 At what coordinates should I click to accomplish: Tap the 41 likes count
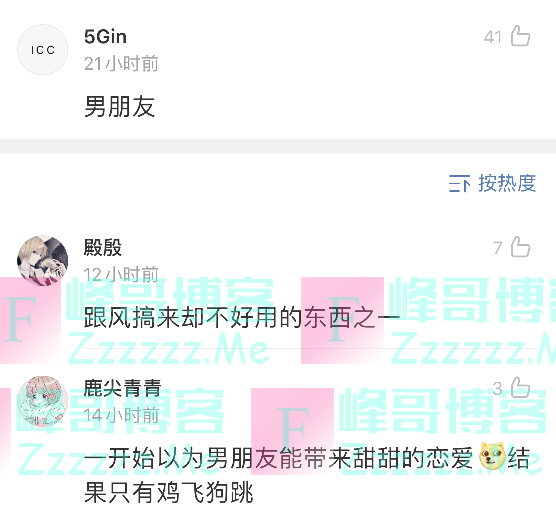pos(493,37)
